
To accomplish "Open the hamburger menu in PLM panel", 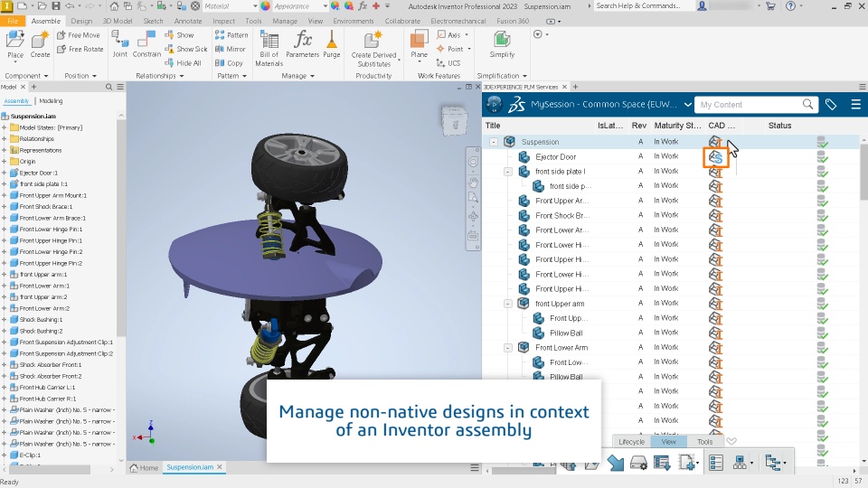I will (x=856, y=104).
